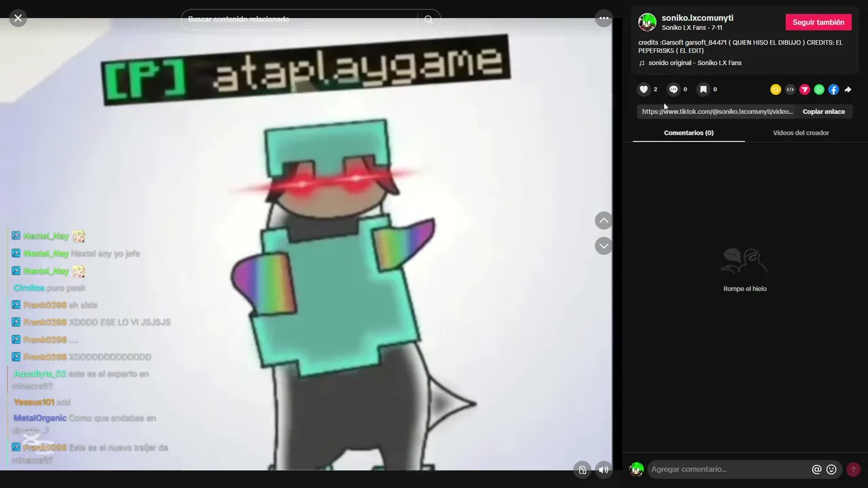Click the tiktok.com video URL text

coord(717,112)
